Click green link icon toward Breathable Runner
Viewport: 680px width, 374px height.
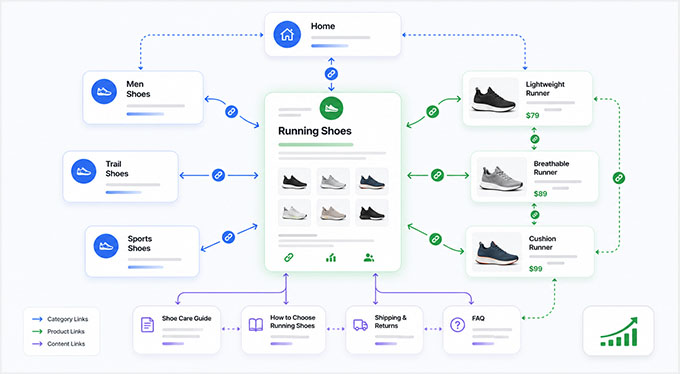[x=437, y=175]
